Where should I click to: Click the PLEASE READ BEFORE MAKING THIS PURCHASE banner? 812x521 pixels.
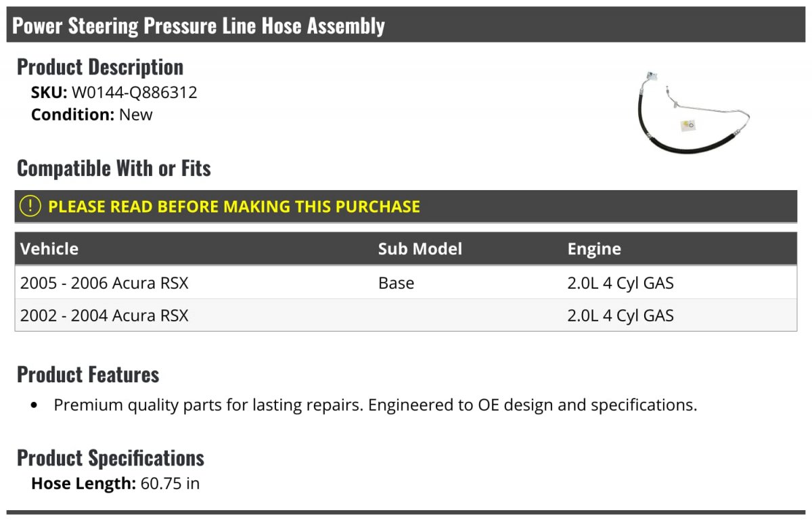406,206
